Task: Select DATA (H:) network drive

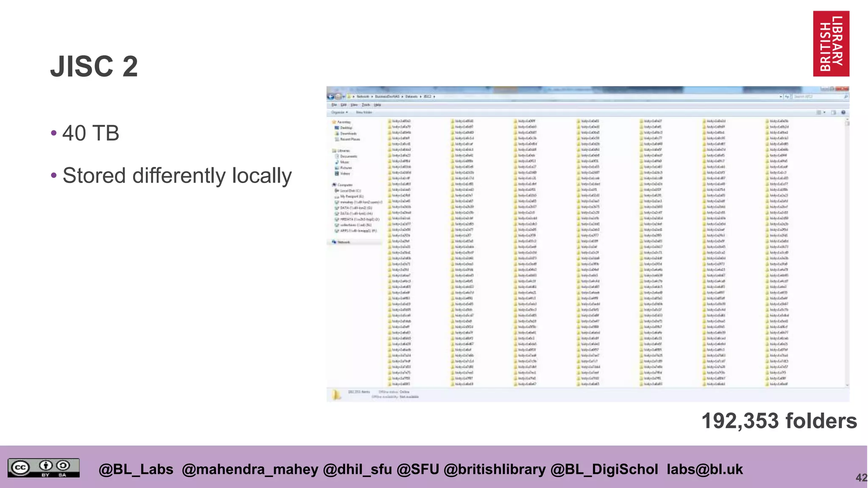Action: (353, 213)
